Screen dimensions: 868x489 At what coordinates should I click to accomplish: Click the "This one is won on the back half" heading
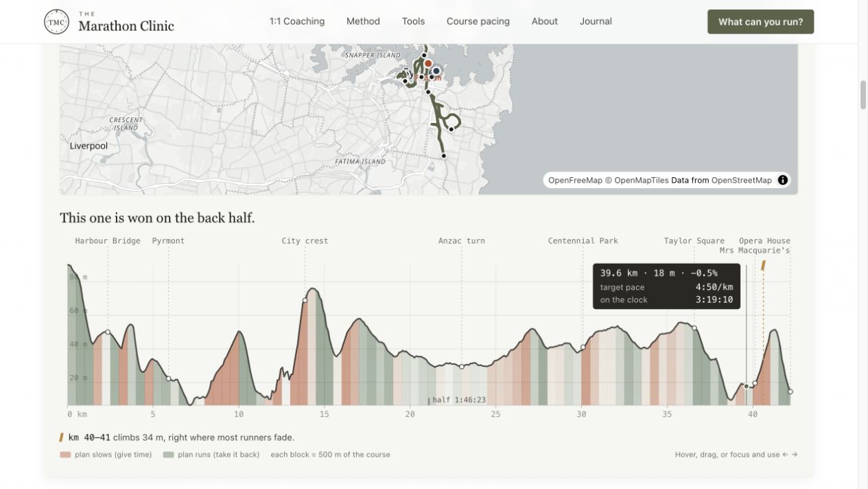[157, 218]
